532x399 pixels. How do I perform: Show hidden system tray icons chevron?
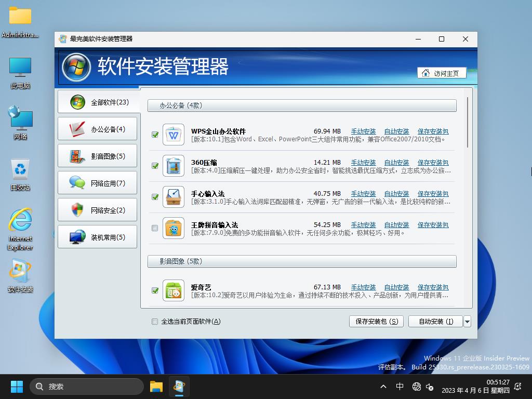pos(383,387)
